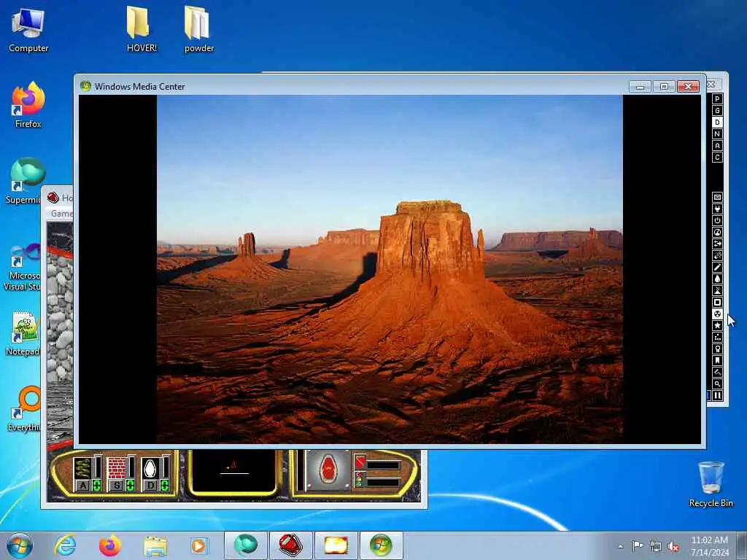Select the Powered Materials power-symbol icon
Viewport: 747px width, 560px height.
point(718,220)
